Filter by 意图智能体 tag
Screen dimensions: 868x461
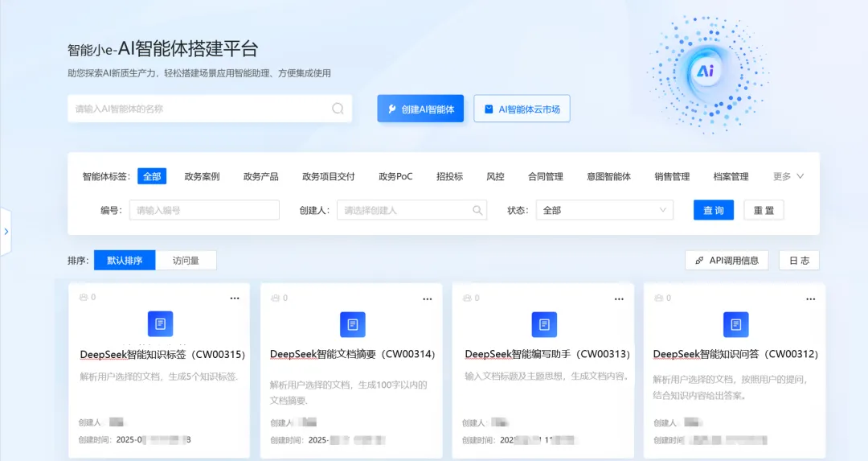pyautogui.click(x=609, y=176)
